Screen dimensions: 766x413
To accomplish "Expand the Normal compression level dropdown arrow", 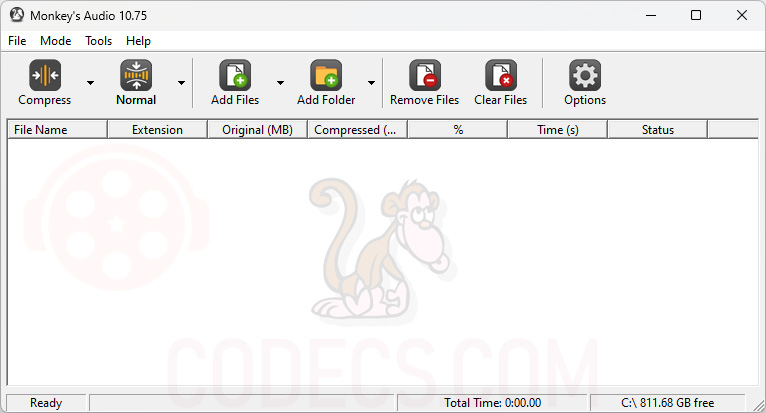I will click(181, 83).
